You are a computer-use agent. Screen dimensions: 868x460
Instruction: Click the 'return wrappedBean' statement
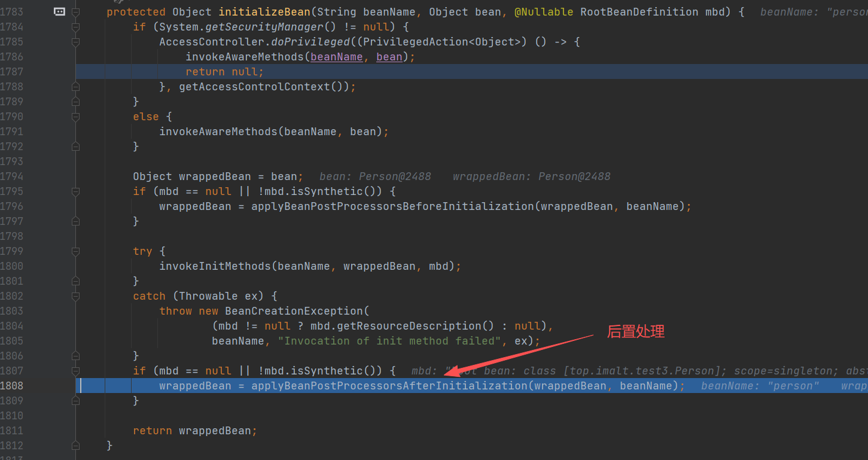194,431
